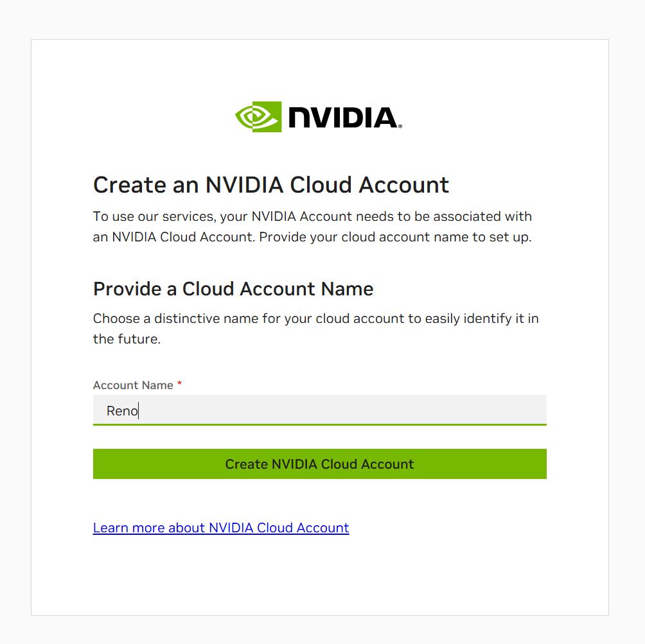Viewport: 645px width, 644px height.
Task: Click the word "Name" in the subheading
Action: (x=347, y=289)
